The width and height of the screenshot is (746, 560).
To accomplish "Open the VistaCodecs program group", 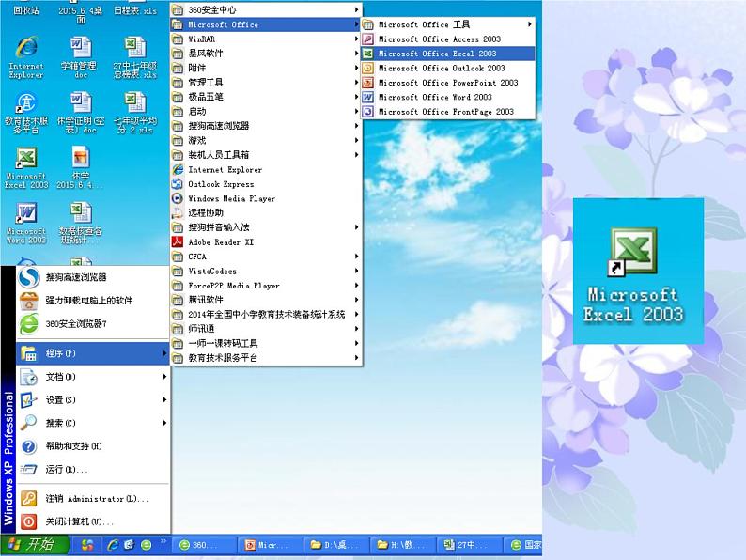I will (266, 272).
